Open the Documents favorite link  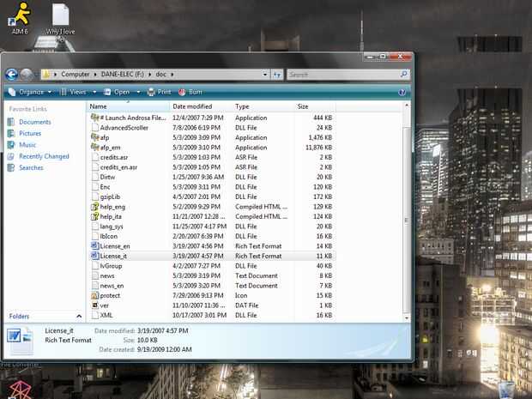[35, 122]
